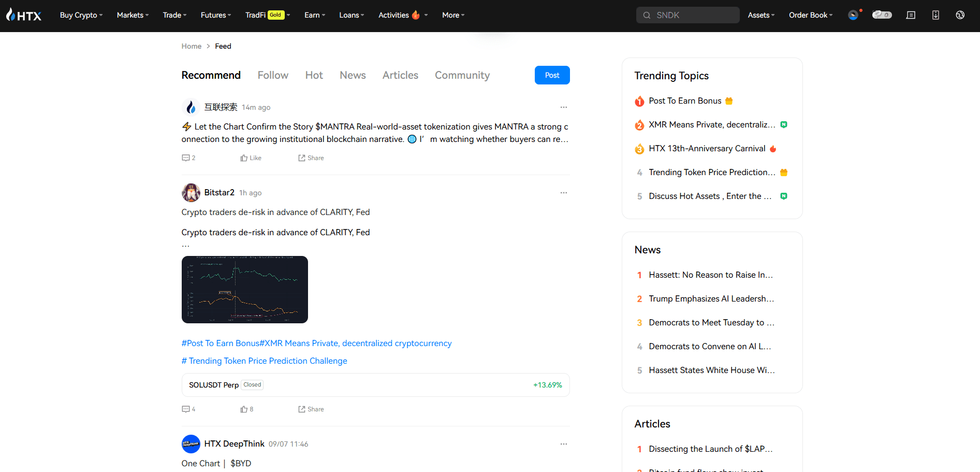Open the more options dots on Bitstar2 post

click(x=563, y=193)
